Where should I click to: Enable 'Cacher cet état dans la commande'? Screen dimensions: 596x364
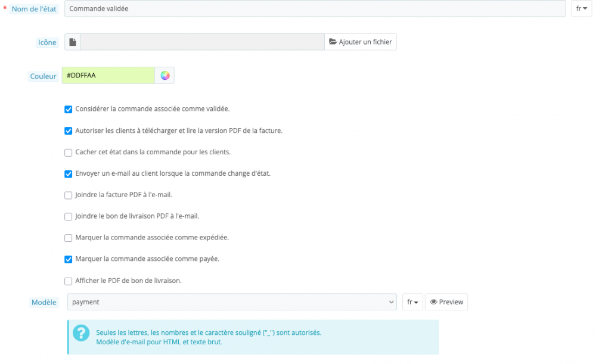(x=68, y=152)
